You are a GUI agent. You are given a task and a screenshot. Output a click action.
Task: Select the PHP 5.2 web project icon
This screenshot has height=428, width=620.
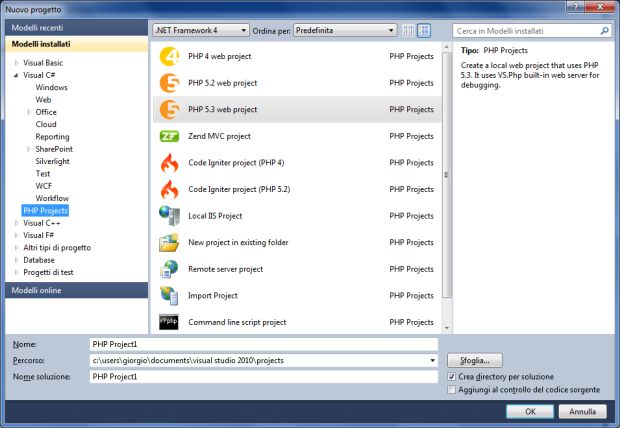click(169, 83)
